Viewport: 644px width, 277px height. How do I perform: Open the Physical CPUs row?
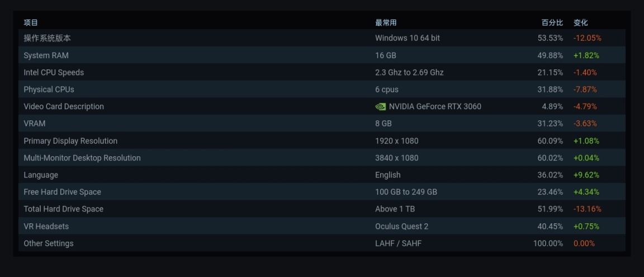click(x=322, y=89)
